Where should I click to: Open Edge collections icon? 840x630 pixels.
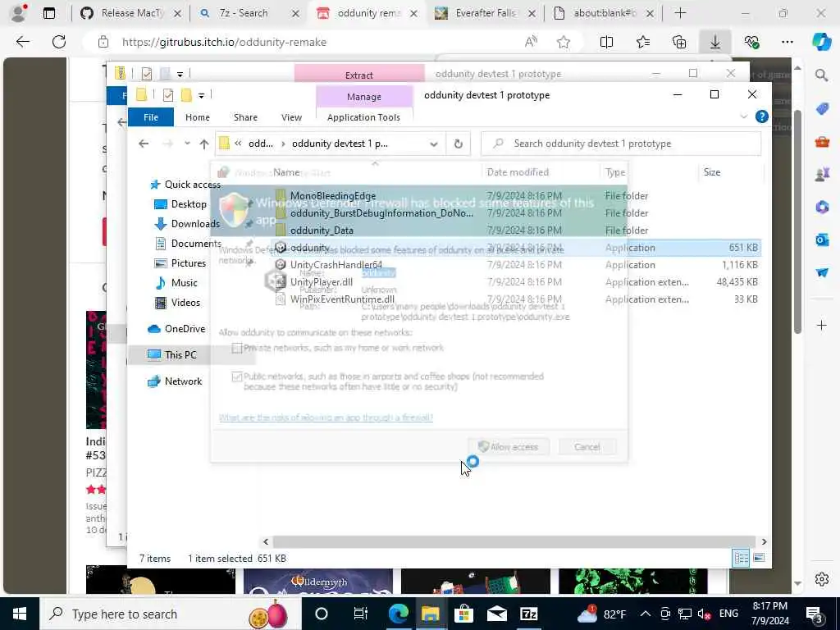coord(678,42)
